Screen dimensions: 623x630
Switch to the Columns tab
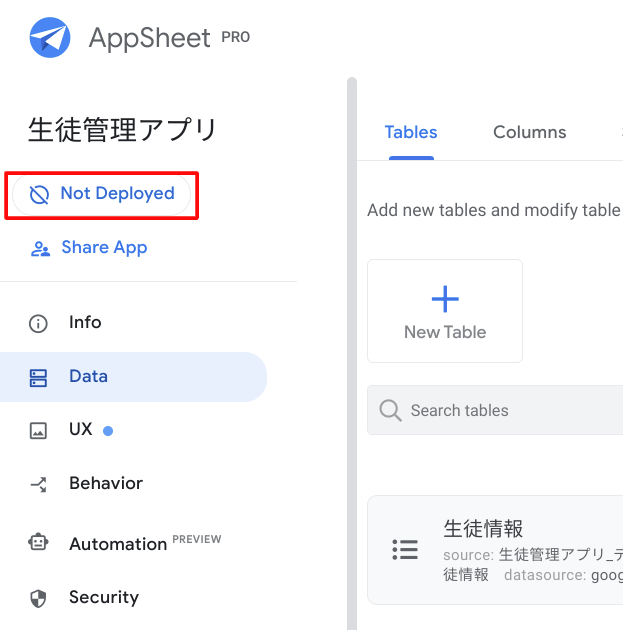[529, 132]
